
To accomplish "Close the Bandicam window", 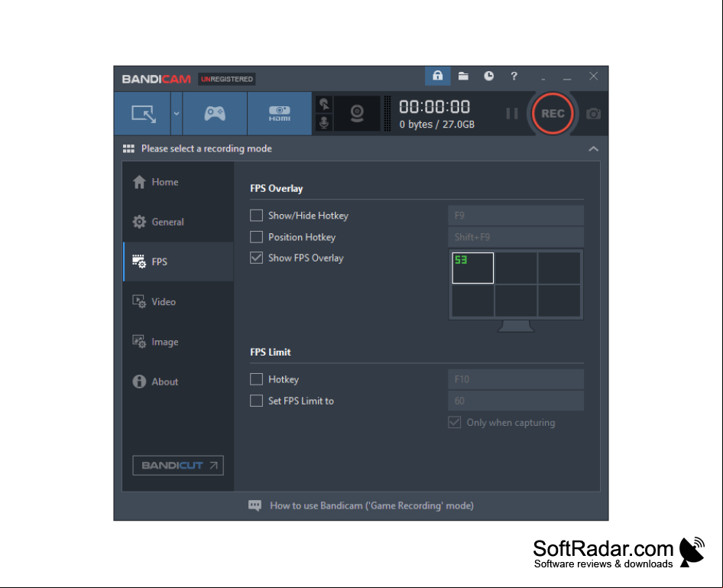I will [x=593, y=76].
